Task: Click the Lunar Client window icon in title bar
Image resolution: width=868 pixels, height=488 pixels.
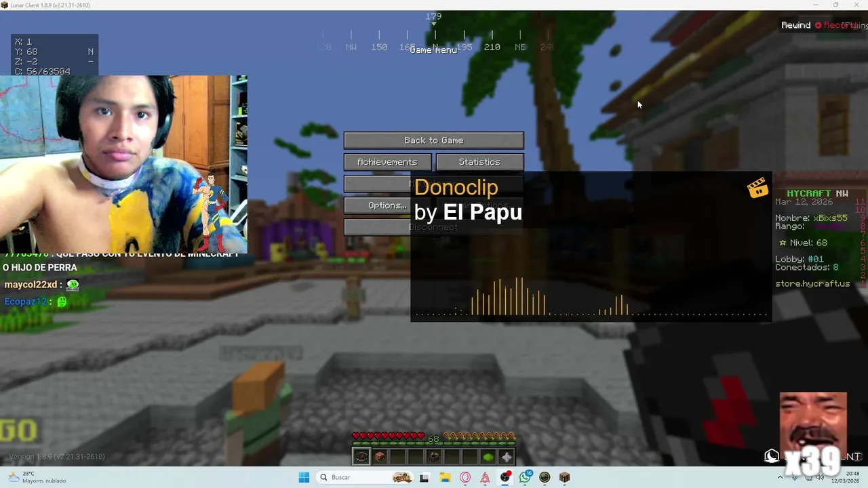Action: click(5, 5)
